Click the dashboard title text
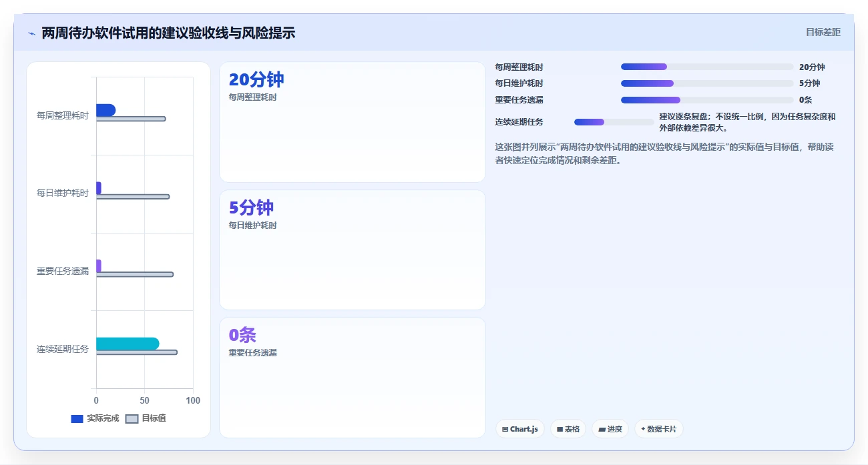 pyautogui.click(x=168, y=33)
